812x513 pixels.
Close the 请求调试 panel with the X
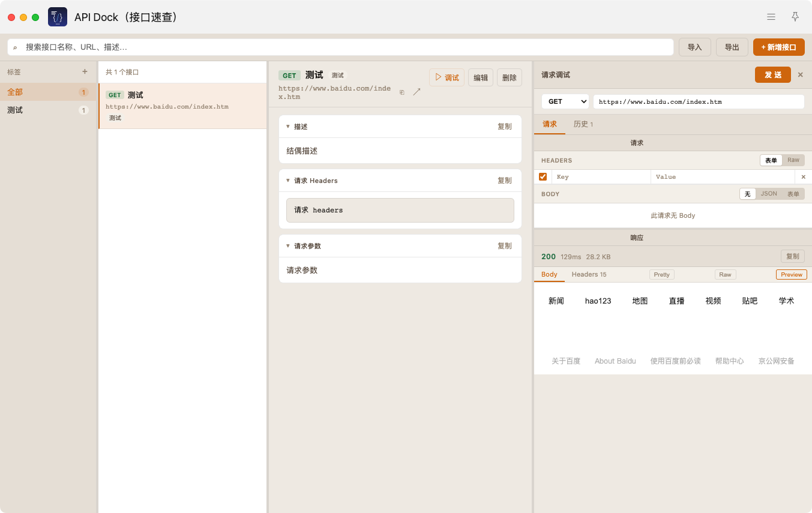(800, 75)
